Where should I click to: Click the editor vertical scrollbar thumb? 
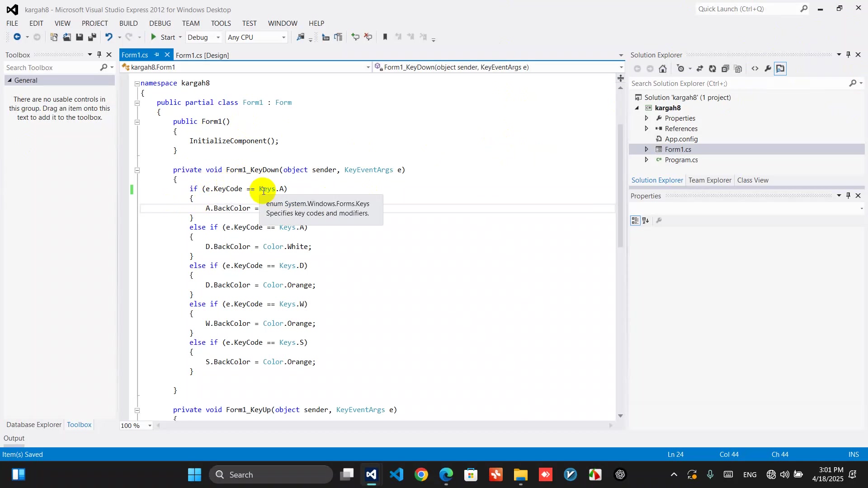(x=620, y=185)
